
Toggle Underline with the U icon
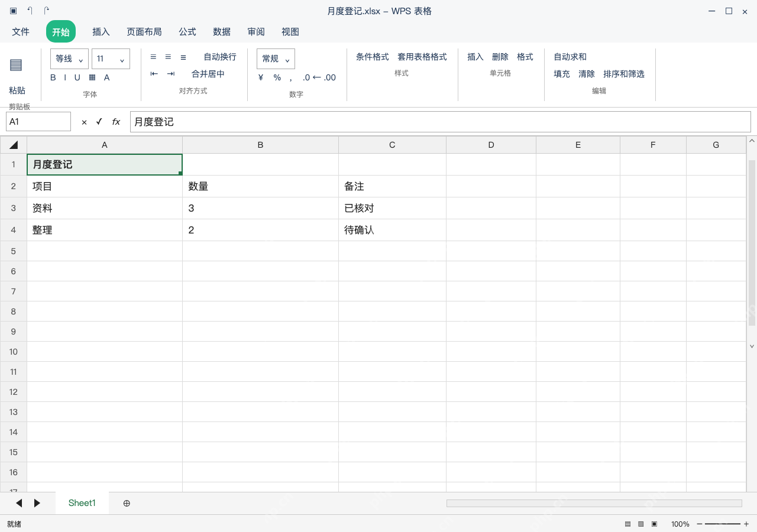[77, 77]
